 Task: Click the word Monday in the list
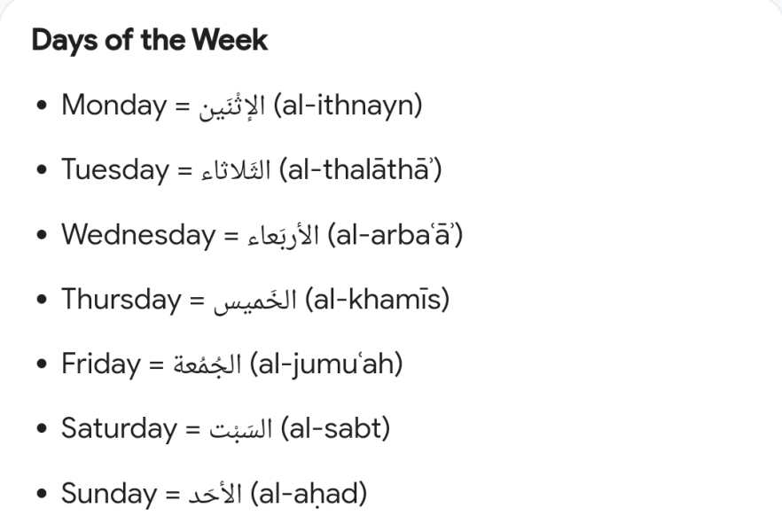click(113, 106)
